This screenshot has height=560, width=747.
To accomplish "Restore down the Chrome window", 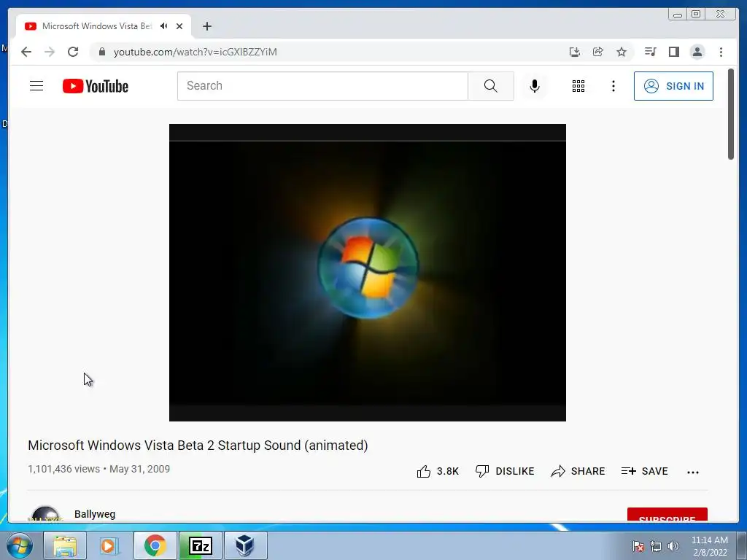I will click(696, 15).
